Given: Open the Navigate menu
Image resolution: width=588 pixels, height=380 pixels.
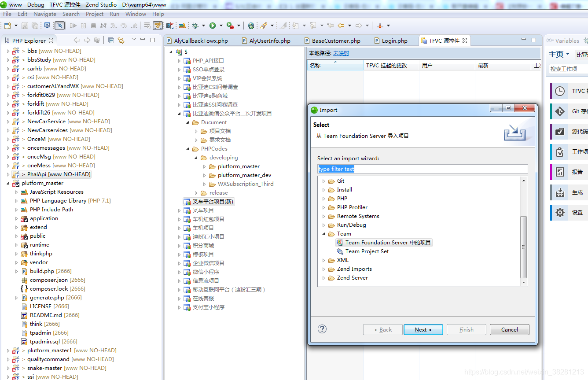Looking at the screenshot, I should pos(44,14).
